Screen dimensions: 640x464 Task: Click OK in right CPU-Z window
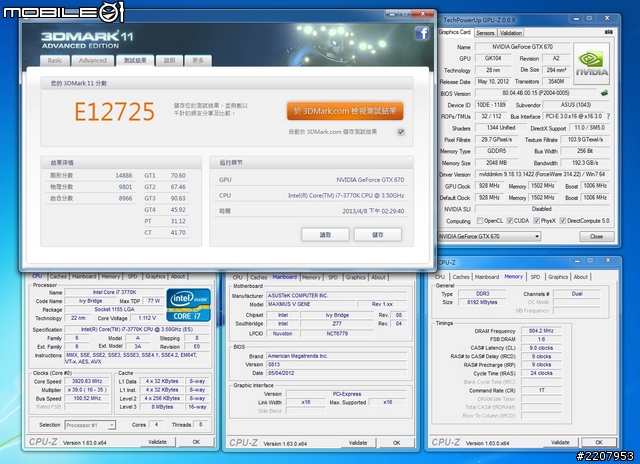point(599,442)
